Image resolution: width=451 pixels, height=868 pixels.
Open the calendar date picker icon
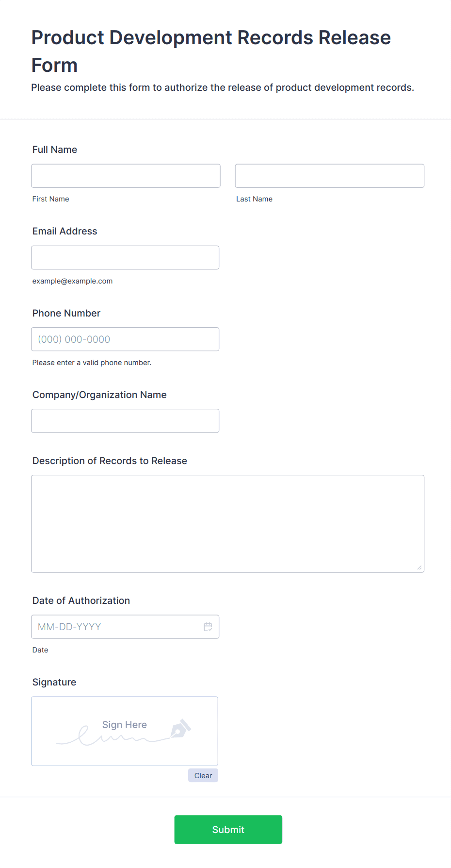point(208,627)
